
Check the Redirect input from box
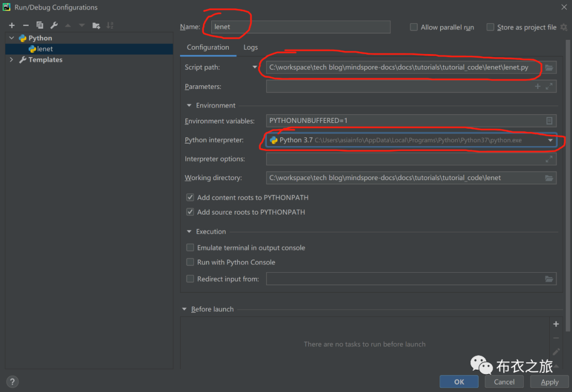[190, 279]
